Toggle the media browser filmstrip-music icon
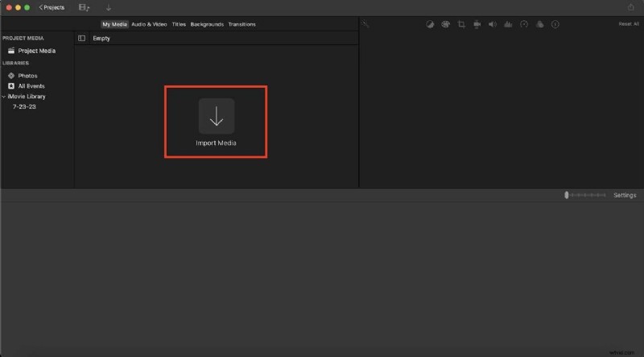 coord(84,7)
